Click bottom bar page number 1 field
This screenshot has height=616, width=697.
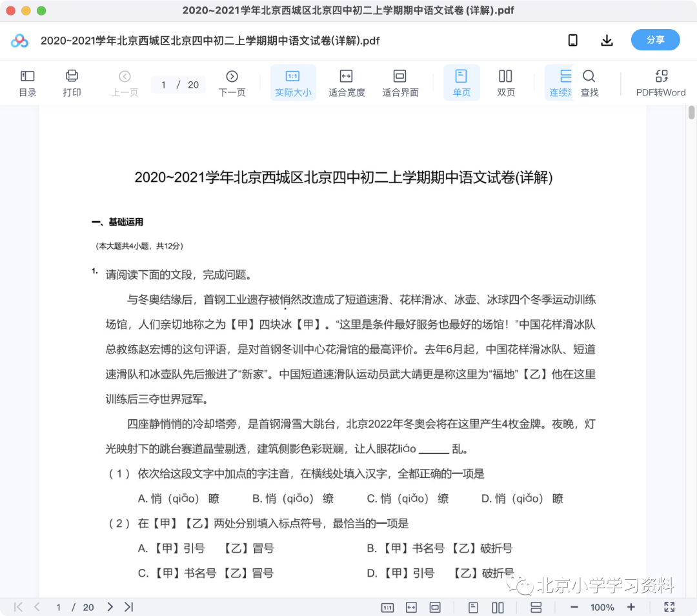coord(58,607)
